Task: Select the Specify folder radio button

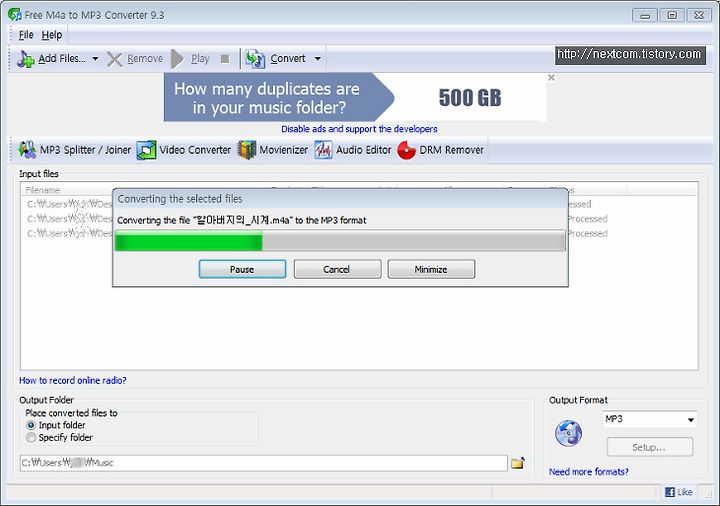Action: coord(31,438)
